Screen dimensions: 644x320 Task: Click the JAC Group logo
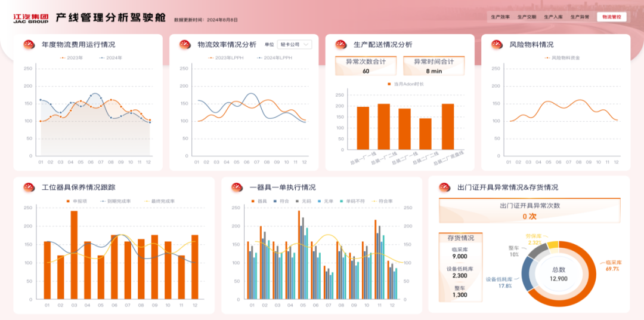(31, 18)
